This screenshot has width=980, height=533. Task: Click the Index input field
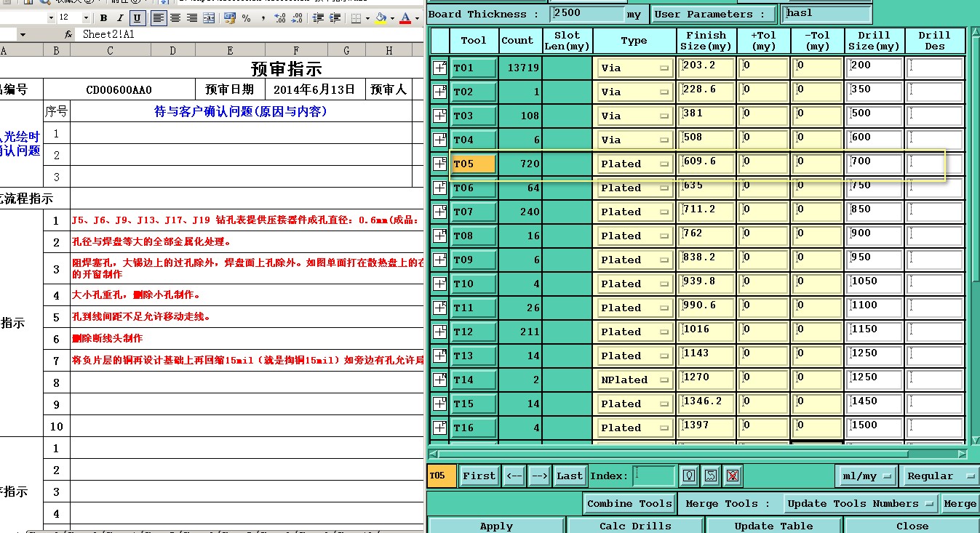(654, 476)
